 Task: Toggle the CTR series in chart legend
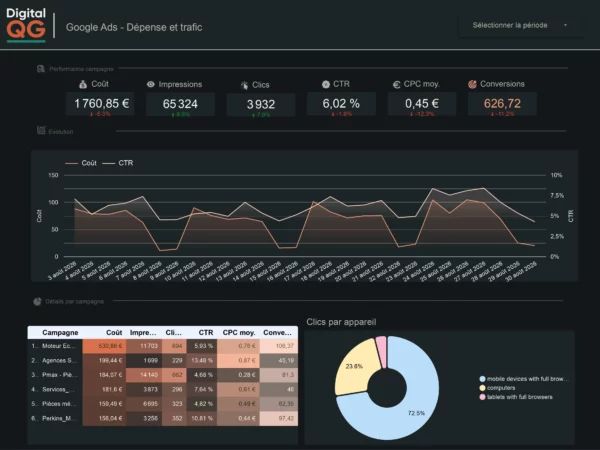(x=118, y=163)
